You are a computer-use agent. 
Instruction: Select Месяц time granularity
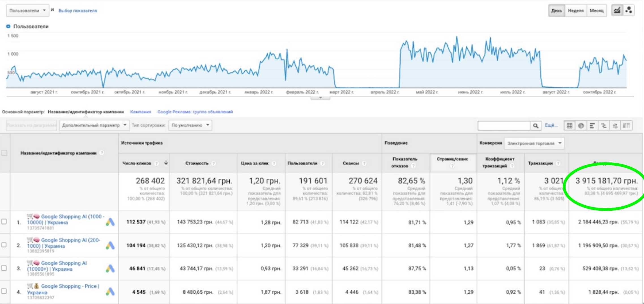597,10
